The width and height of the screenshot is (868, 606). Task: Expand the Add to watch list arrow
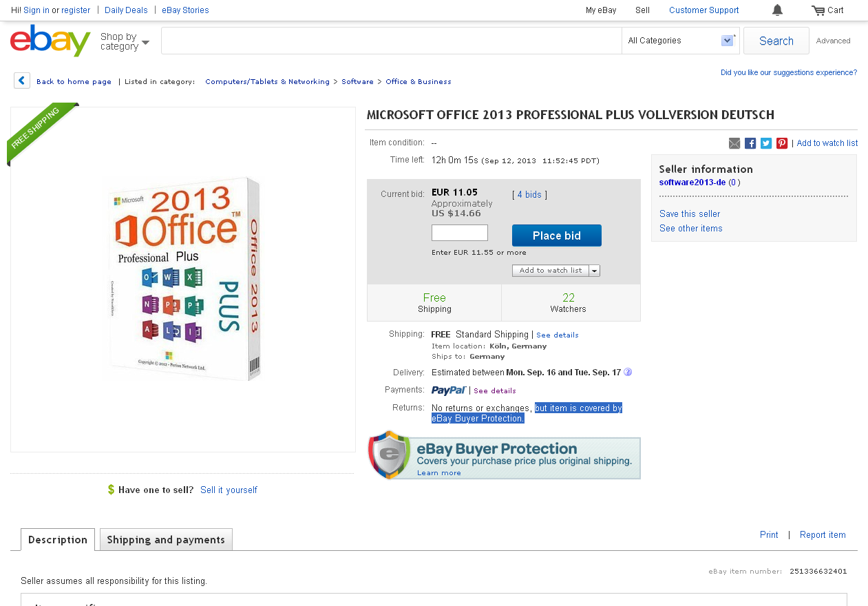click(595, 271)
